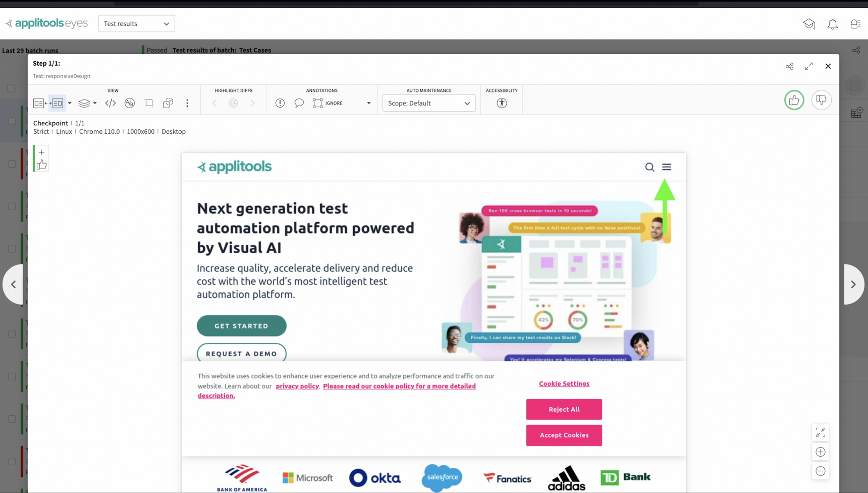Close the step viewer modal
868x493 pixels.
point(828,66)
